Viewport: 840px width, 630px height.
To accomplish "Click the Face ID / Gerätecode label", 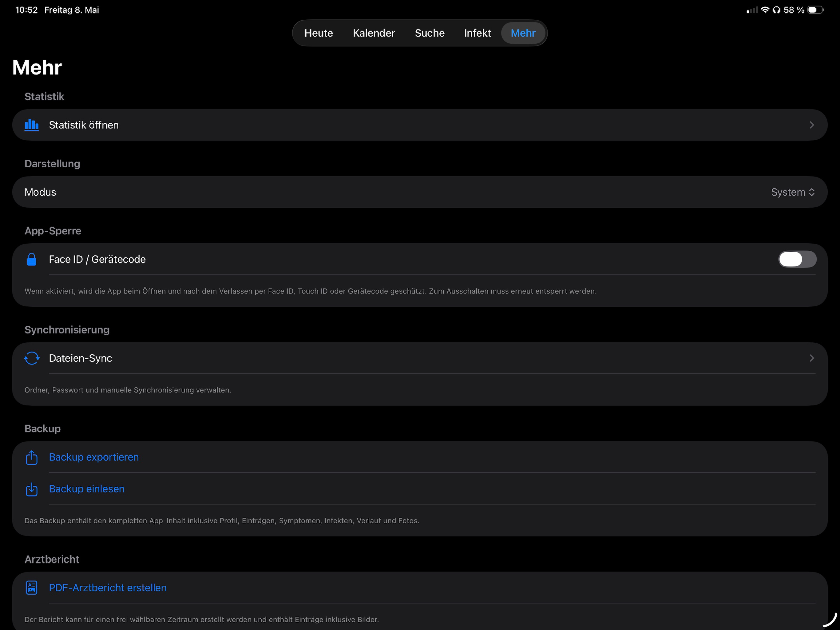I will [x=97, y=259].
